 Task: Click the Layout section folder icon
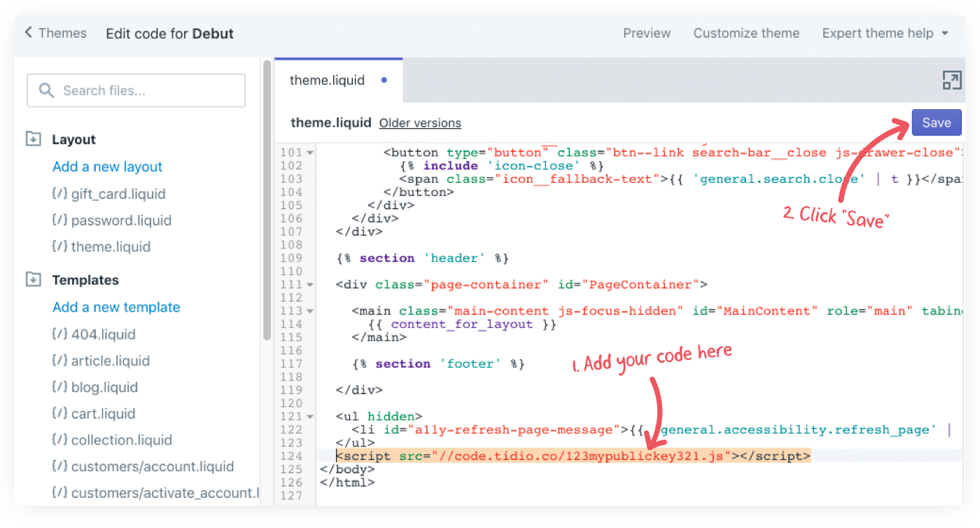pyautogui.click(x=32, y=139)
